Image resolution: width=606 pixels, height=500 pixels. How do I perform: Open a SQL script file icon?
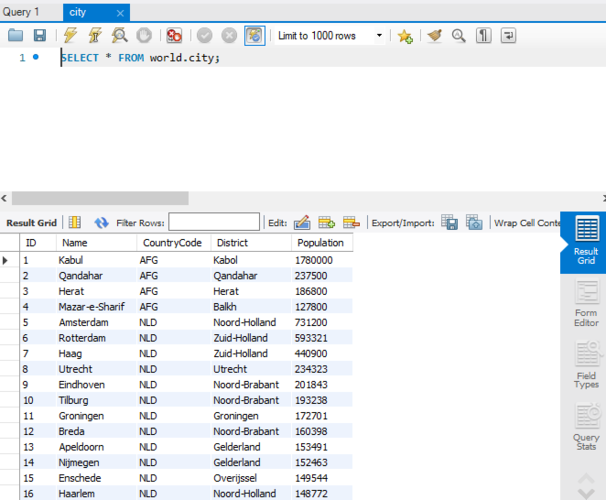(x=15, y=36)
